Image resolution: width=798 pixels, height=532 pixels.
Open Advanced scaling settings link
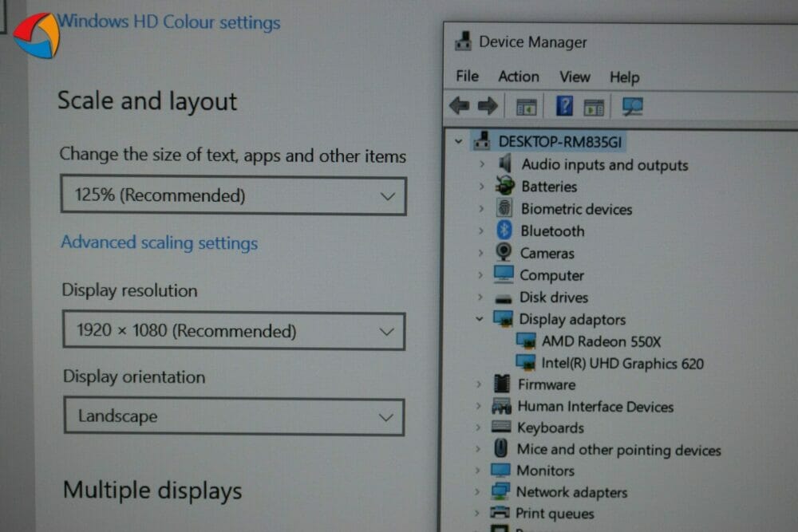(x=160, y=242)
